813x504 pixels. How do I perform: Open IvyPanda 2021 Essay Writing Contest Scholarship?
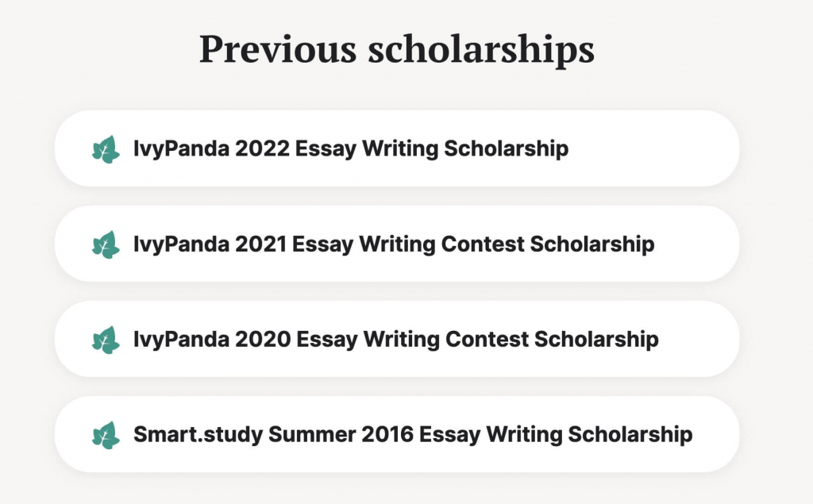point(392,244)
